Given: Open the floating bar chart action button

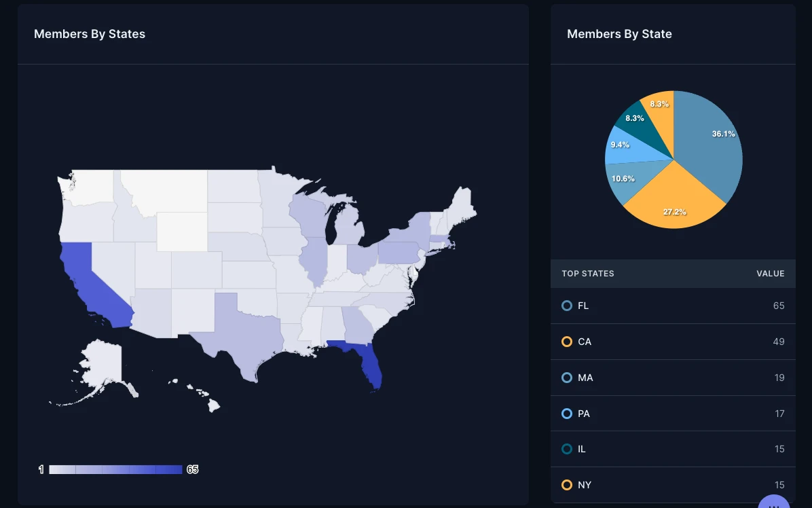Looking at the screenshot, I should point(774,505).
